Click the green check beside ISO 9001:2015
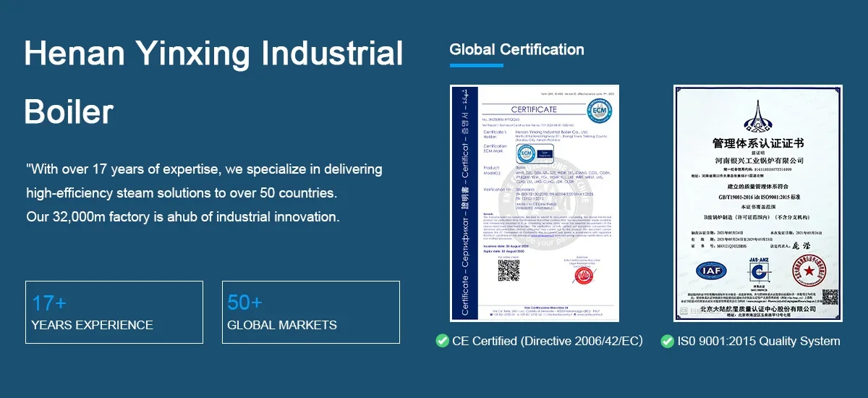 coord(667,340)
